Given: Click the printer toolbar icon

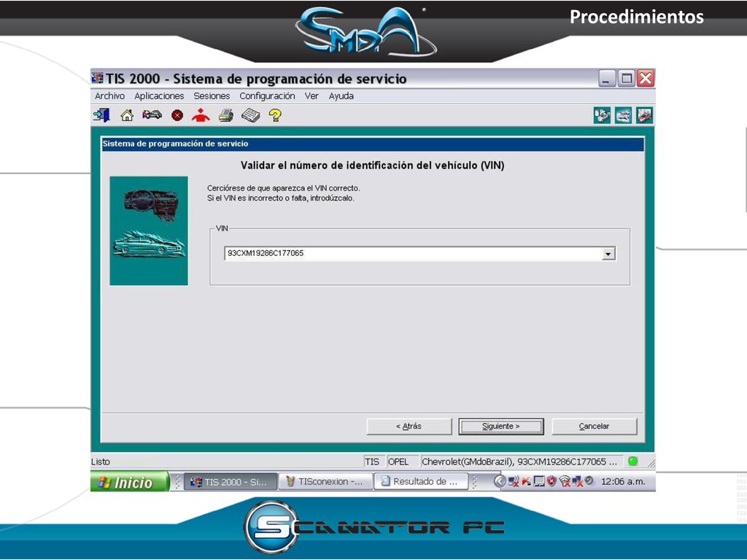Looking at the screenshot, I should 226,115.
